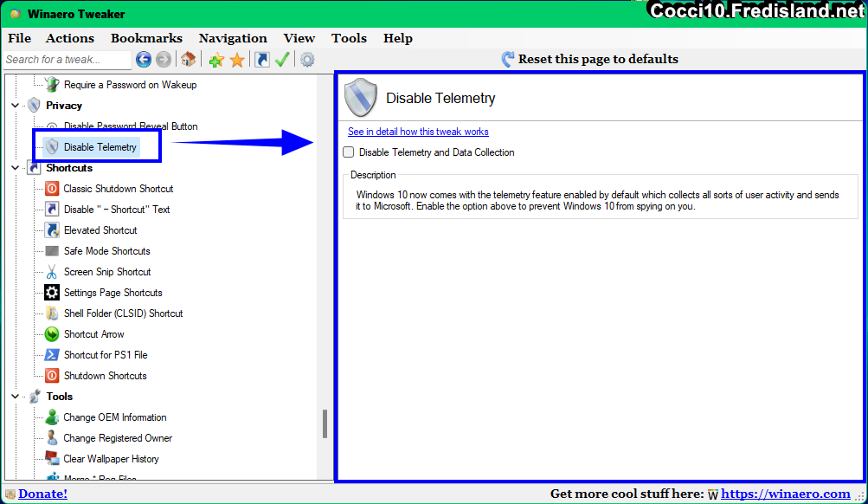868x504 pixels.
Task: Select Disable Telemetry tree item
Action: click(100, 146)
